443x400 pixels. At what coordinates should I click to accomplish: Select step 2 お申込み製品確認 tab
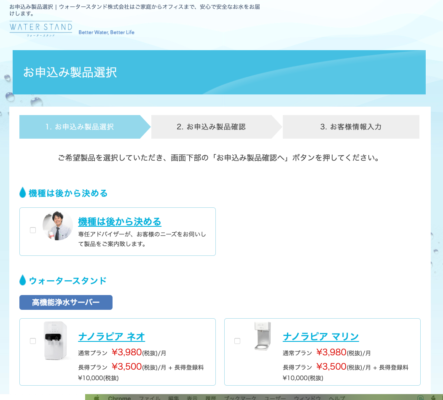(217, 127)
